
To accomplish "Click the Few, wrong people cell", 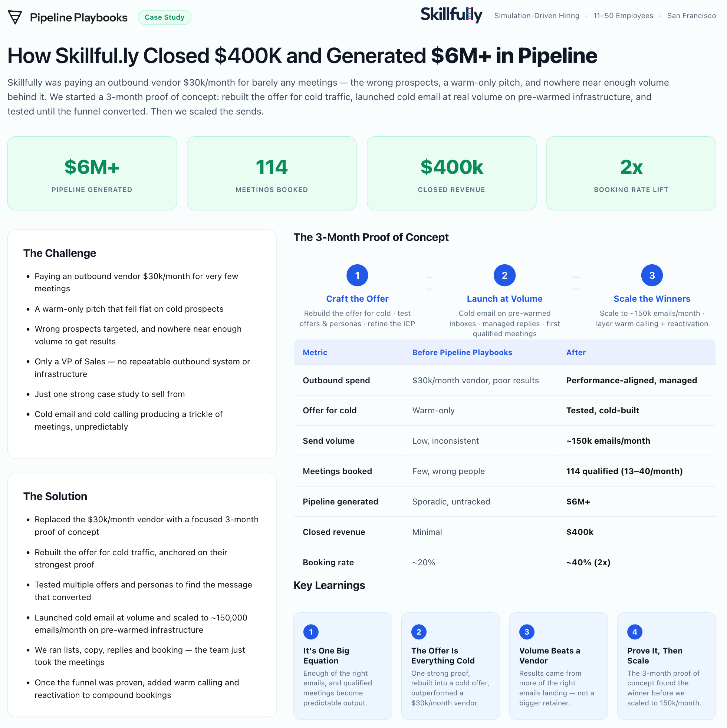I will pyautogui.click(x=448, y=471).
